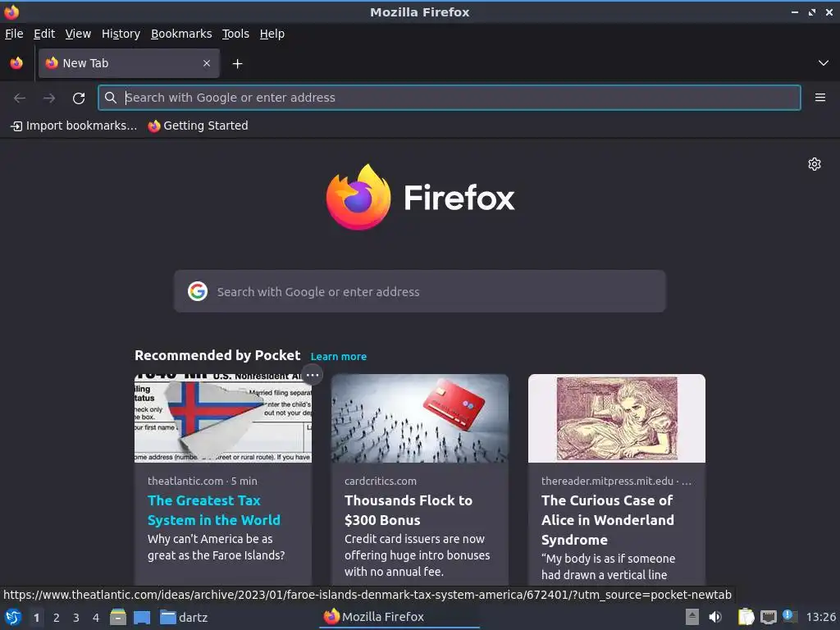Select Mozilla Firefox taskbar window button
Screen dimensions: 840x630
pyautogui.click(x=399, y=617)
